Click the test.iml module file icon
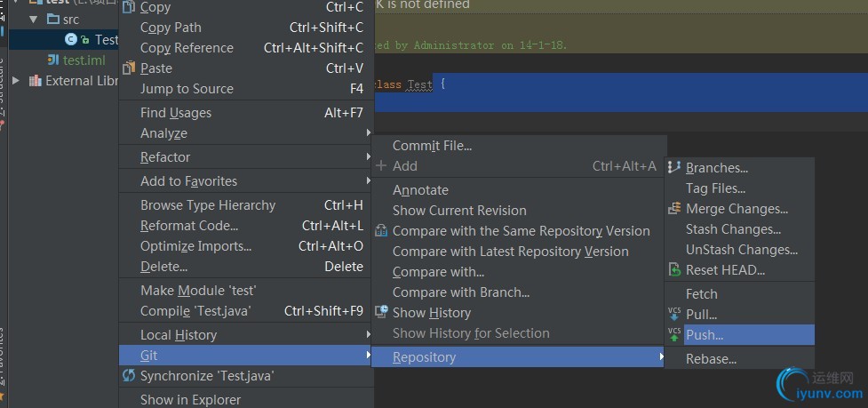868x408 pixels. pos(53,60)
